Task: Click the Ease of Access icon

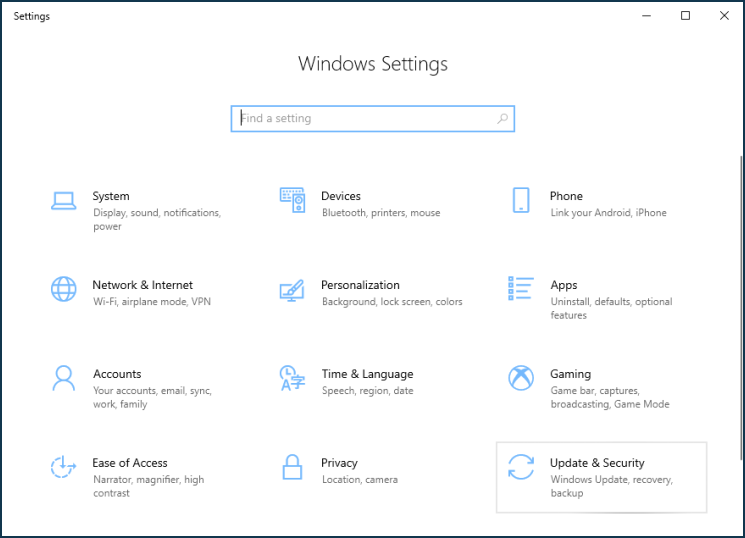Action: pos(63,467)
